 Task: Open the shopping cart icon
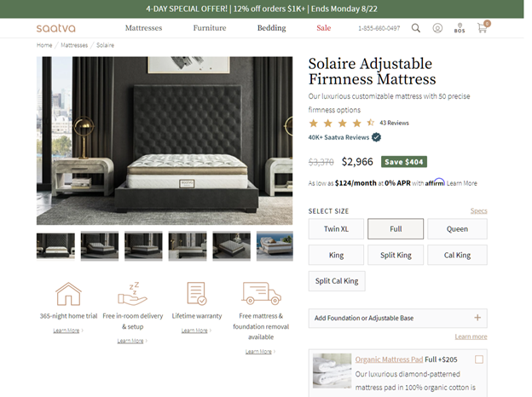483,28
